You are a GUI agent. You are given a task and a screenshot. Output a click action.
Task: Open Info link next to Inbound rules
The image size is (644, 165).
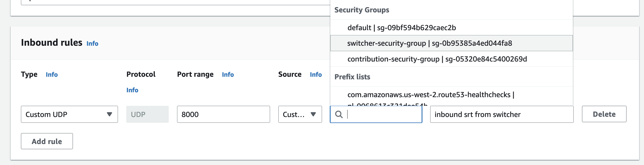92,43
